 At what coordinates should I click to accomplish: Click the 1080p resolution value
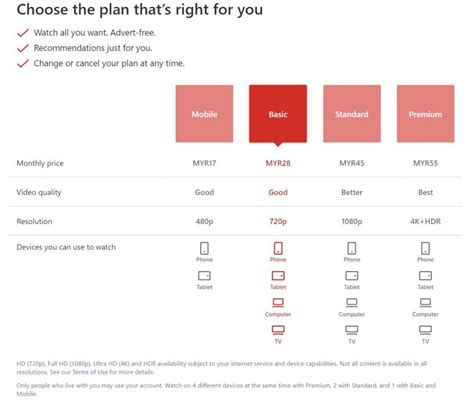point(352,221)
